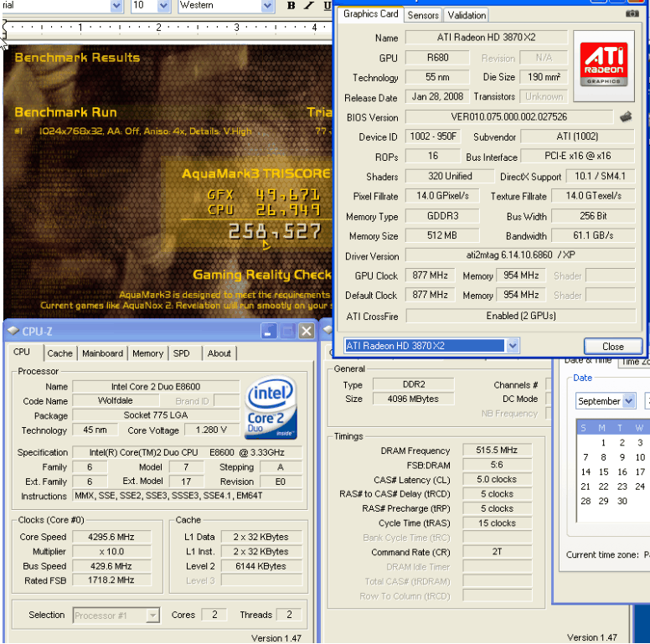Click the GPU Clock value 877 MHz

[x=430, y=276]
